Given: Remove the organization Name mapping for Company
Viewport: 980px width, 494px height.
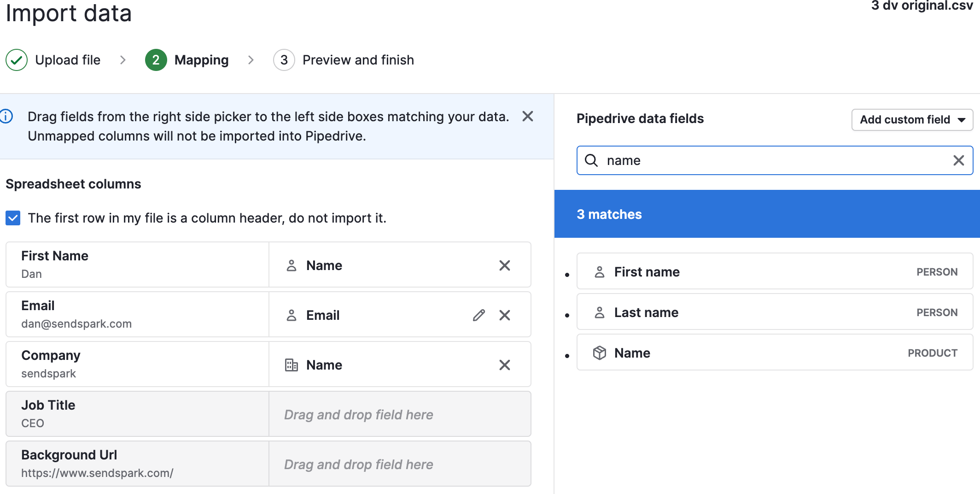Looking at the screenshot, I should point(505,365).
